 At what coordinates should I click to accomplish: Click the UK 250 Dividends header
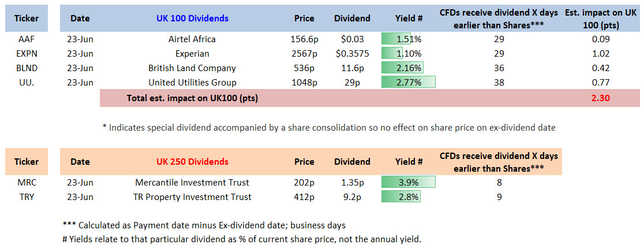(x=192, y=162)
